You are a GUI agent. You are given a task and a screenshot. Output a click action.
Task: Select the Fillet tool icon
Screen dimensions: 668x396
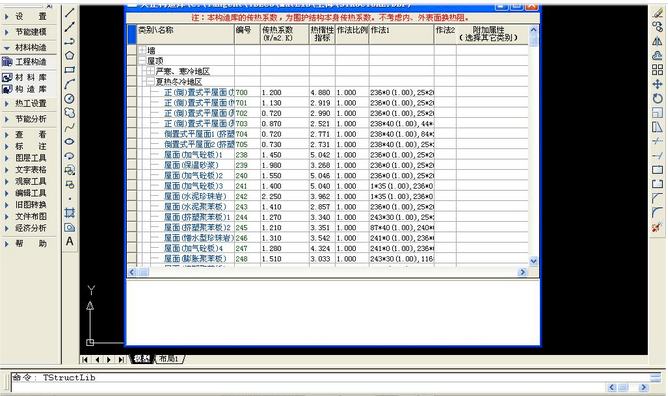(x=657, y=212)
